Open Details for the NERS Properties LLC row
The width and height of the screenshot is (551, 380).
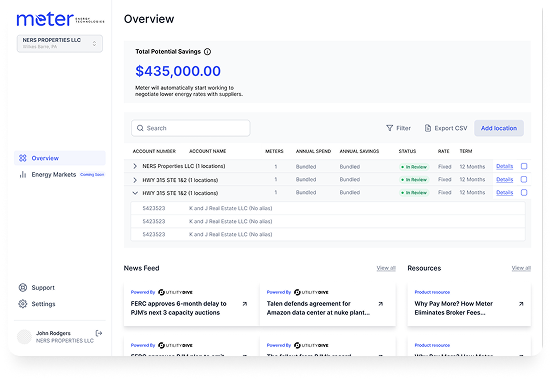click(505, 166)
